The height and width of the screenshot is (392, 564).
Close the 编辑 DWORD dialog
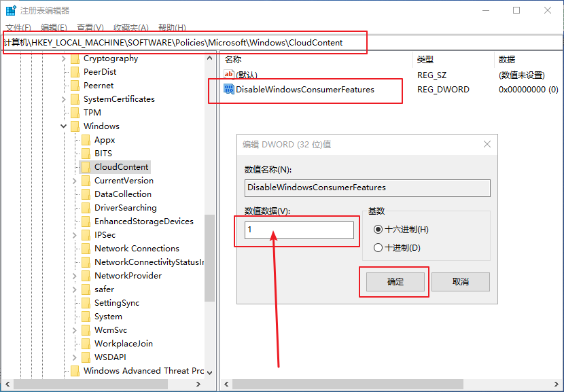point(487,144)
